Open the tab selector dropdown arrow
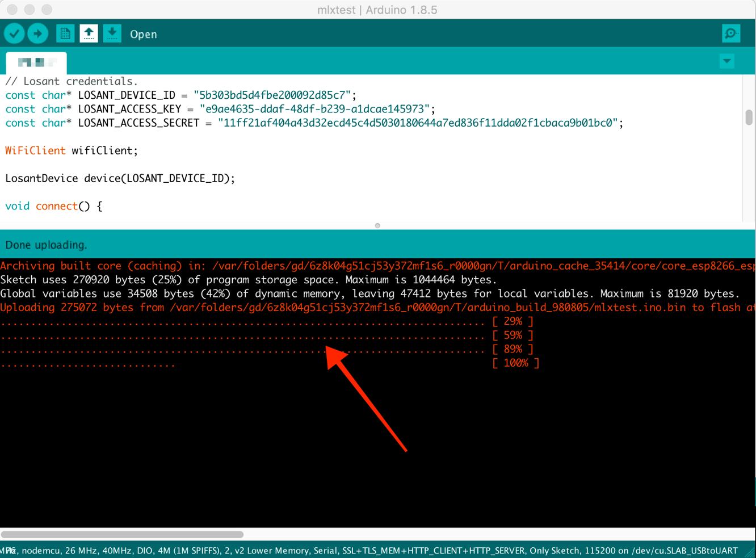The image size is (756, 558). coord(727,61)
